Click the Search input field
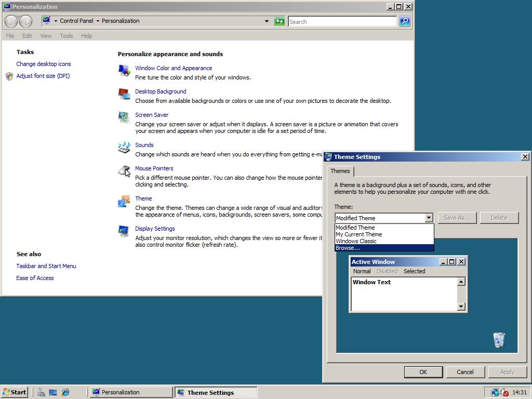 342,21
